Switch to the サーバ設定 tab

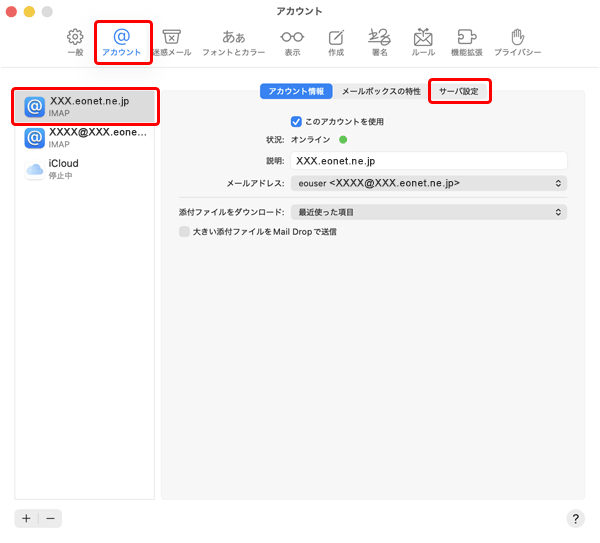click(459, 91)
